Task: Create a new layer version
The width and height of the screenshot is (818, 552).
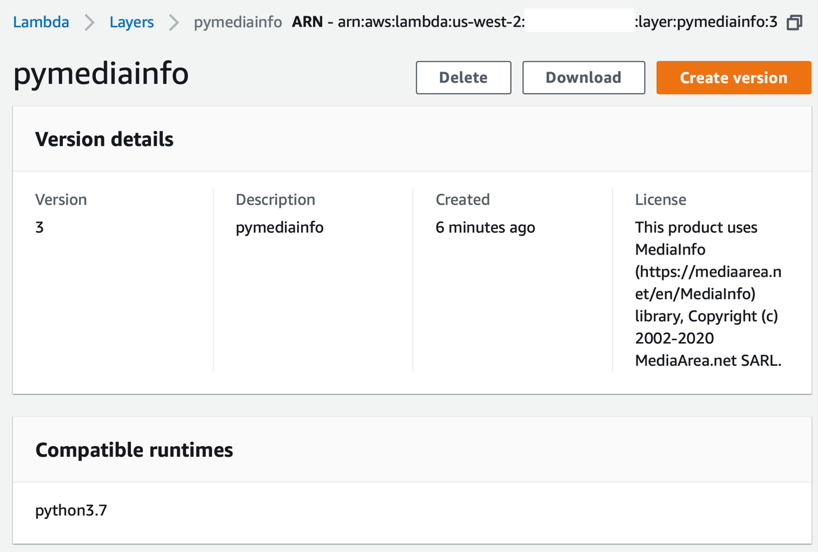Action: pyautogui.click(x=733, y=77)
